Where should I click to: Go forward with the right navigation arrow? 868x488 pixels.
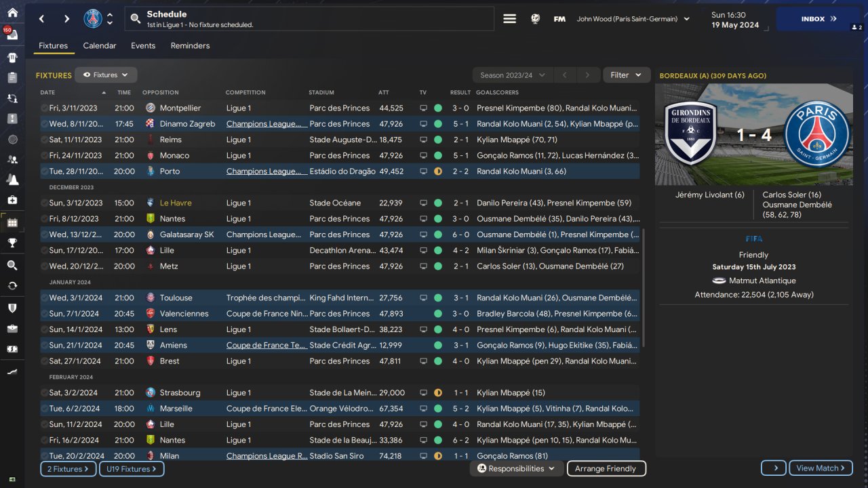[x=66, y=19]
